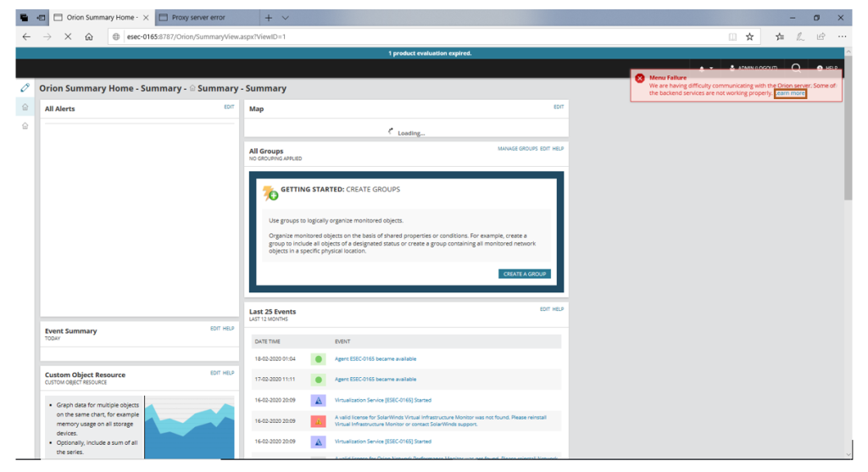868x472 pixels.
Task: Click EDIT on the Map panel
Action: tap(559, 107)
